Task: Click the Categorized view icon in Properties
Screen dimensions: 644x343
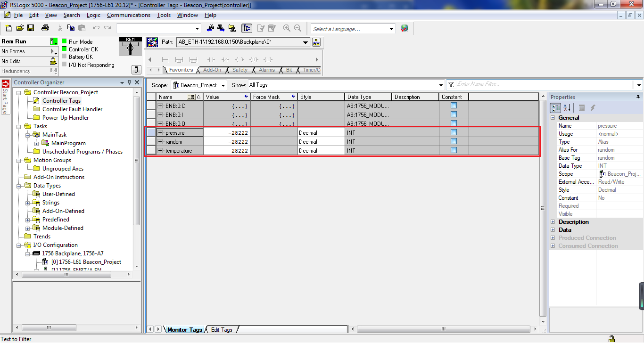Action: (x=556, y=108)
